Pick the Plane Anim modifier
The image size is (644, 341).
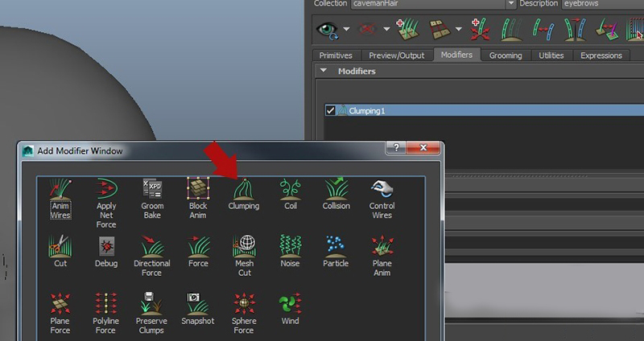[x=382, y=256]
